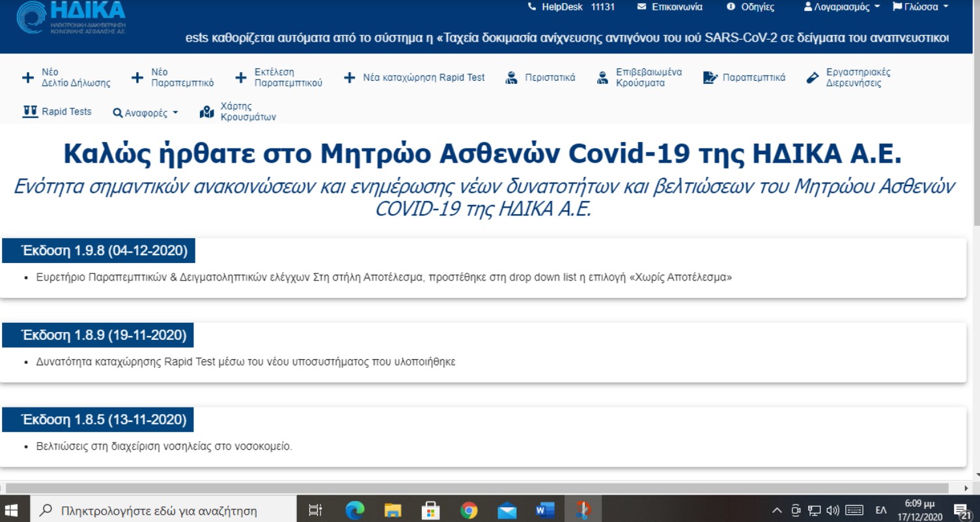Click the plus icon beside Νέο Παραπεμπτικό
Viewport: 980px width, 522px height.
137,77
